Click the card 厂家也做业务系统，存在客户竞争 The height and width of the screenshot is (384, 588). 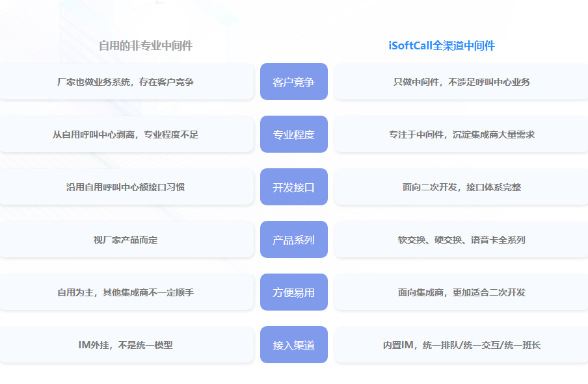pos(126,82)
